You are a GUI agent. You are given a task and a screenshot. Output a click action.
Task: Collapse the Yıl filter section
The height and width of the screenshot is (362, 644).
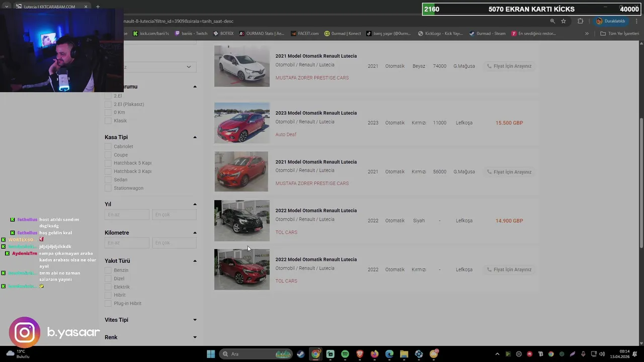coord(195,204)
